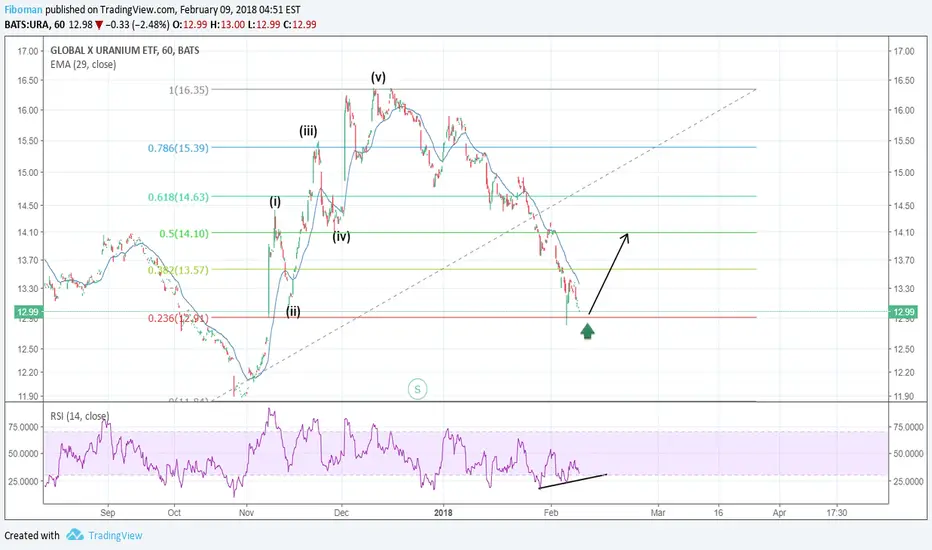This screenshot has width=932, height=550.
Task: Select the (iii) wave label
Action: coord(308,131)
